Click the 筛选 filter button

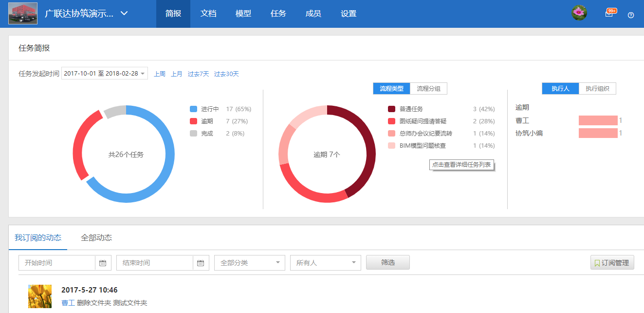387,262
